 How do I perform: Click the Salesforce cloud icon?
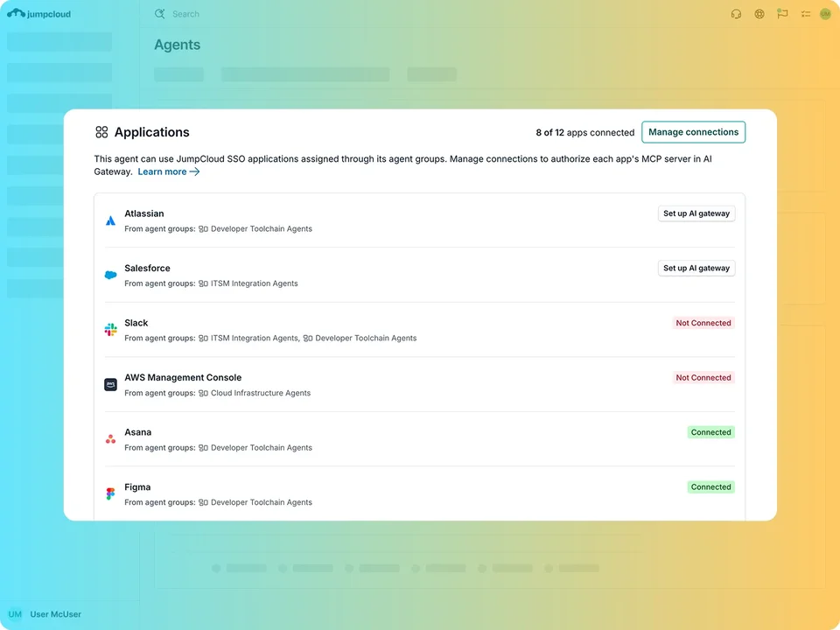110,275
